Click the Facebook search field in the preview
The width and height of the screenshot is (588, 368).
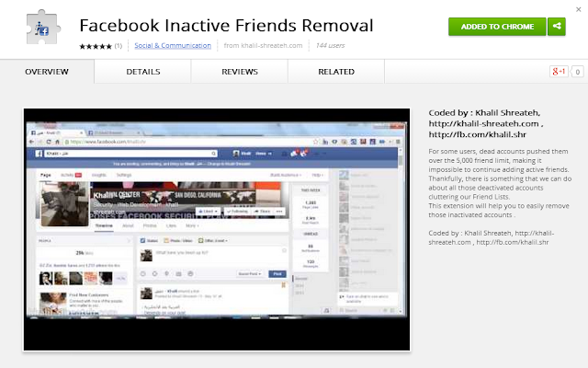tap(130, 154)
